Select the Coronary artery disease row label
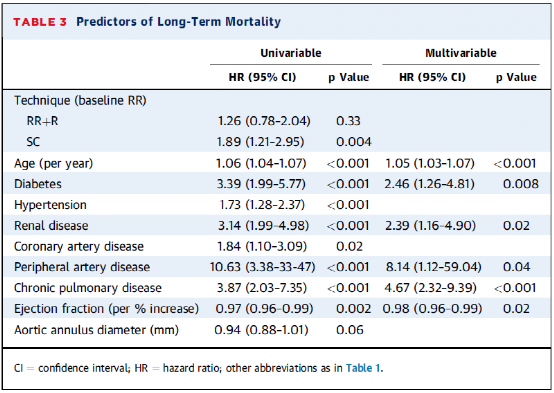This screenshot has height=393, width=554. click(x=79, y=246)
